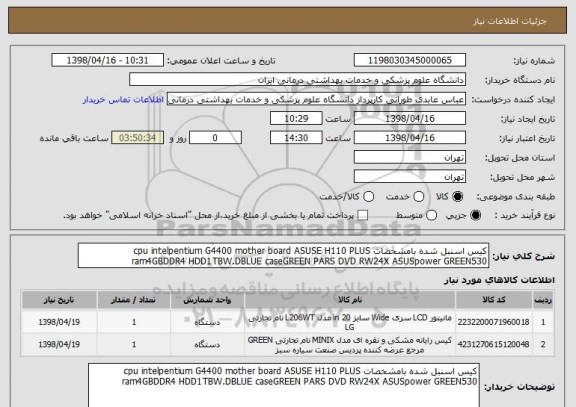Select the کالا/خدمت radio option
This screenshot has height=407, width=576.
click(x=368, y=197)
